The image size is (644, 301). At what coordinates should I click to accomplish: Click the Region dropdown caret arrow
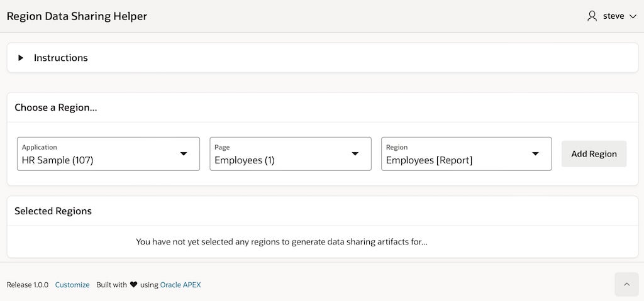point(535,154)
